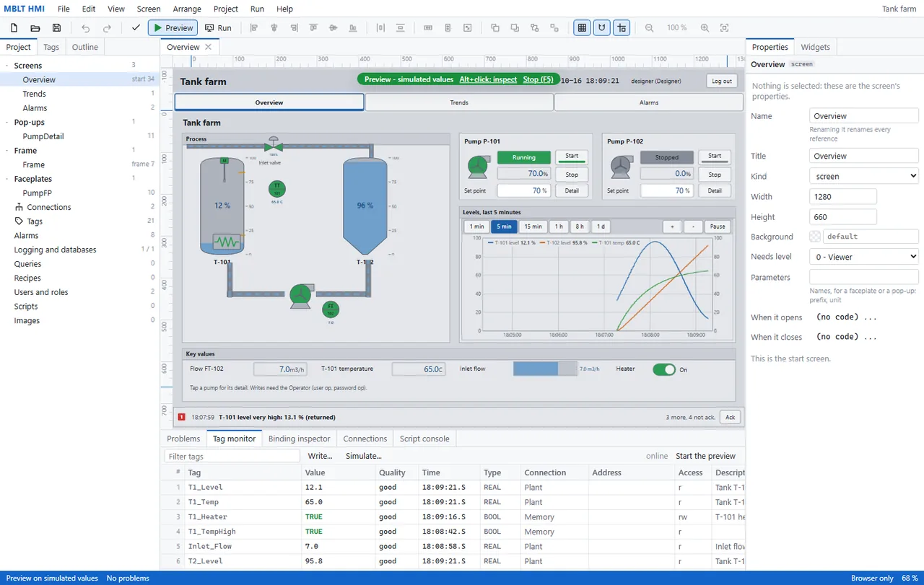Click the P-101 pump symbol below the tanks
The image size is (924, 585).
tap(300, 296)
